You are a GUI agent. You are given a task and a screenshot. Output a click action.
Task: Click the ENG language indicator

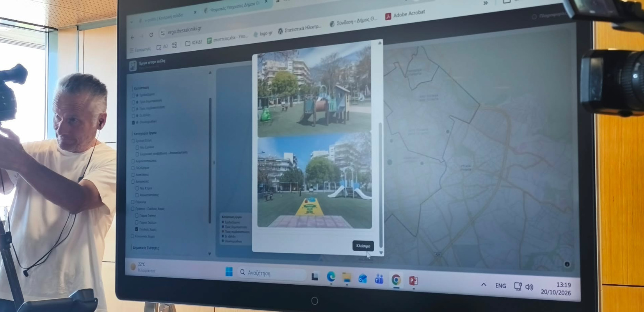pos(500,286)
